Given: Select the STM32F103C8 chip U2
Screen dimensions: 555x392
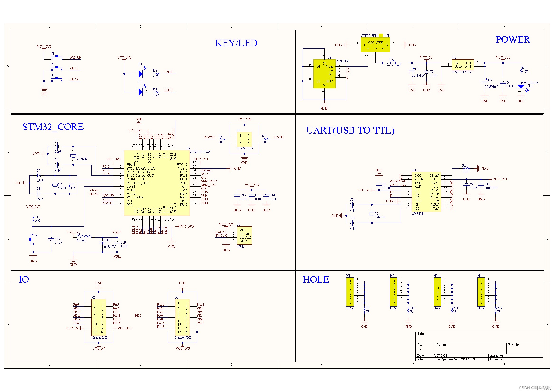Looking at the screenshot, I should point(157,183).
